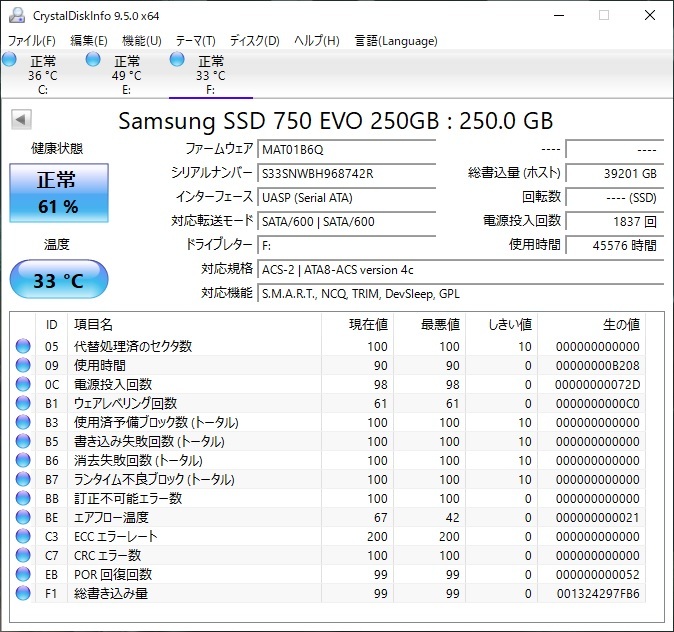The image size is (674, 632).
Task: Click status orb for drive F:
Action: pos(177,59)
